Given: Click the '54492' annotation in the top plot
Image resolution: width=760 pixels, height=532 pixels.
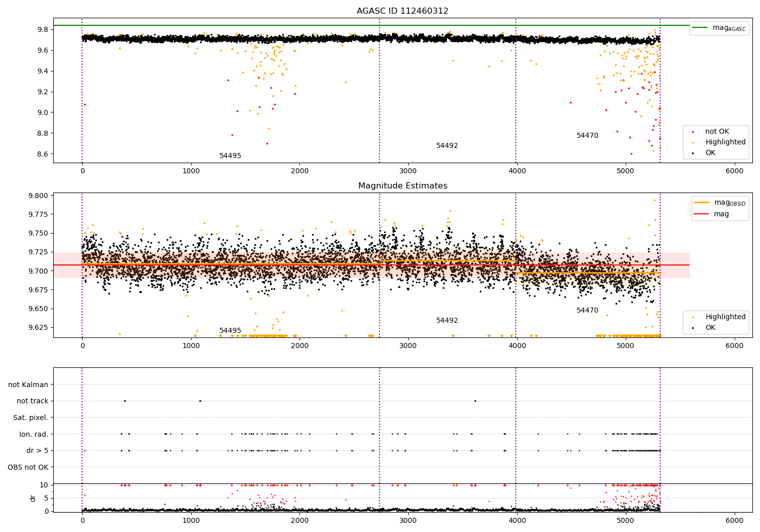Looking at the screenshot, I should click(447, 146).
